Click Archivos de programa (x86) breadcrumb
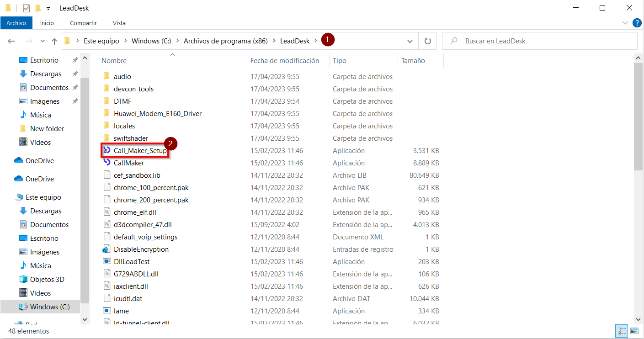This screenshot has height=339, width=644. pyautogui.click(x=226, y=41)
